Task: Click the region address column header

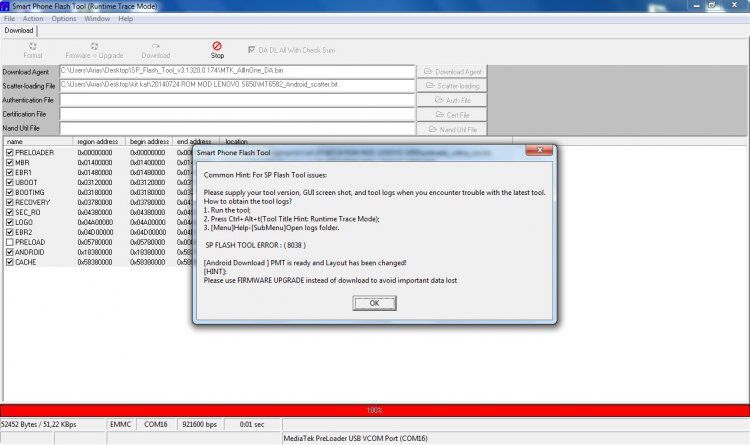Action: point(99,142)
